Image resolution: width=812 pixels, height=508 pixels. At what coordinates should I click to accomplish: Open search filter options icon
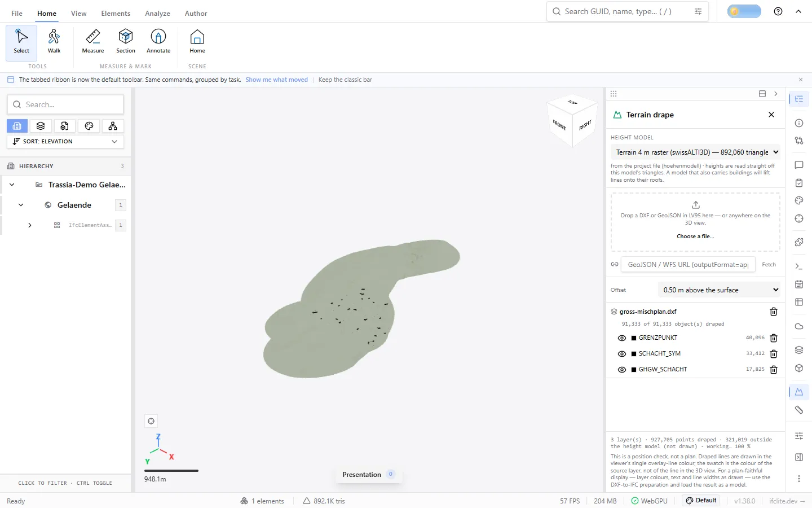(x=698, y=11)
